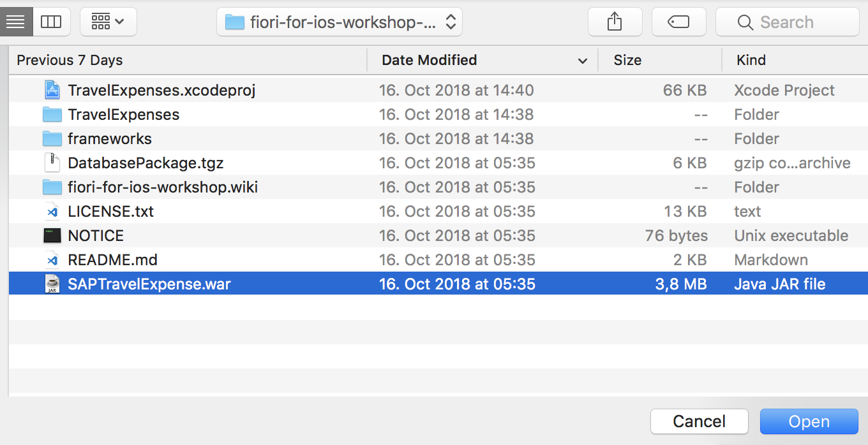
Task: Select the NOTICE executable icon
Action: 52,236
